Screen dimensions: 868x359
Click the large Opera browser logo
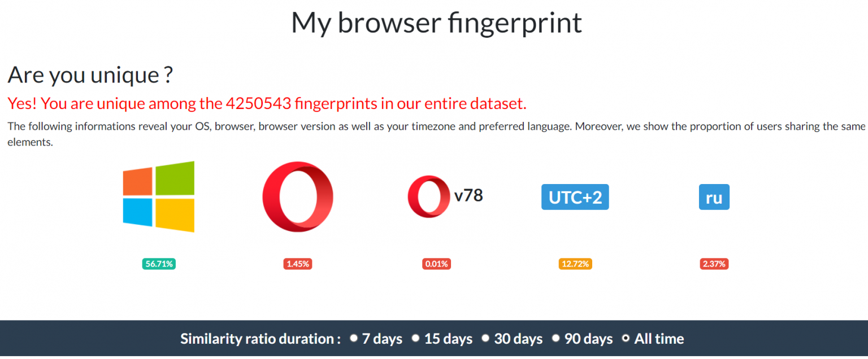point(298,196)
